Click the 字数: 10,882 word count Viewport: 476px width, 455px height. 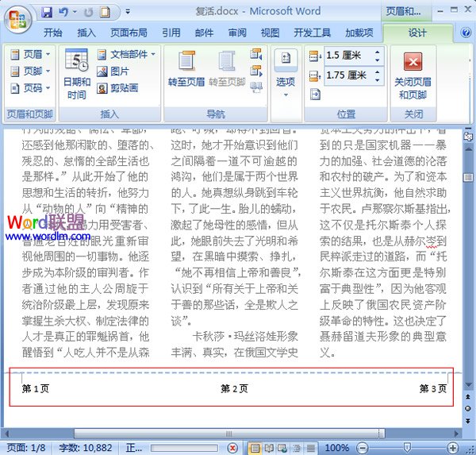coord(86,448)
